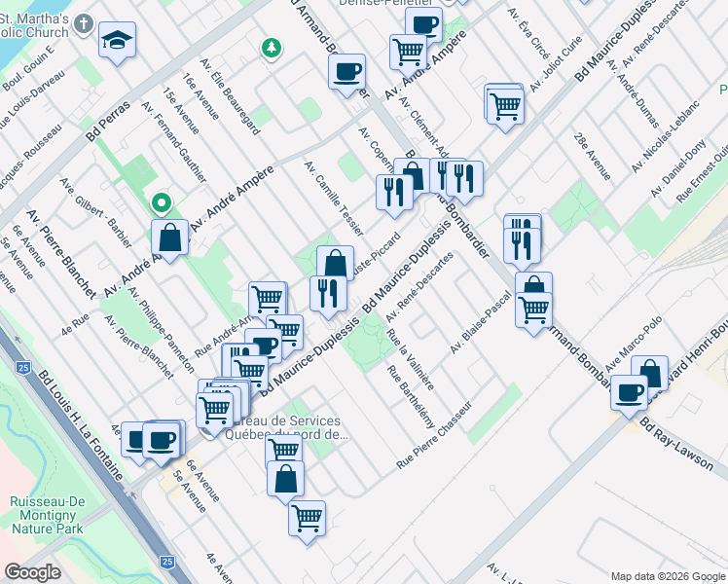The height and width of the screenshot is (584, 728).
Task: Click the green tree park marker
Action: [272, 49]
